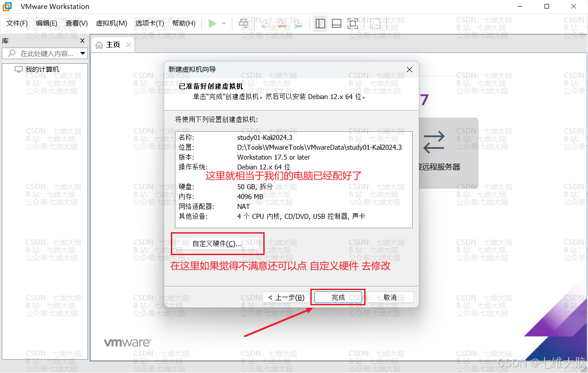This screenshot has width=588, height=373.
Task: Toggle the library sidebar view icon
Action: tap(320, 23)
